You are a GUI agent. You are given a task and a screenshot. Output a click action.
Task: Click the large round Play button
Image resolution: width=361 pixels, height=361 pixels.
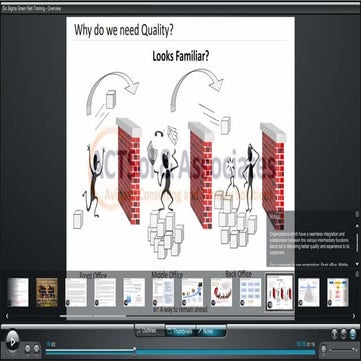point(12,341)
